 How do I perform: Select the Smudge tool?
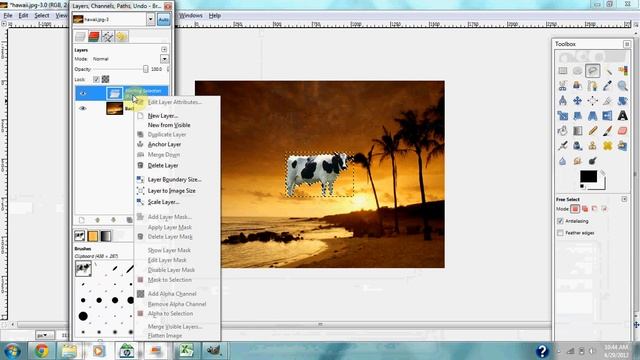(x=578, y=161)
